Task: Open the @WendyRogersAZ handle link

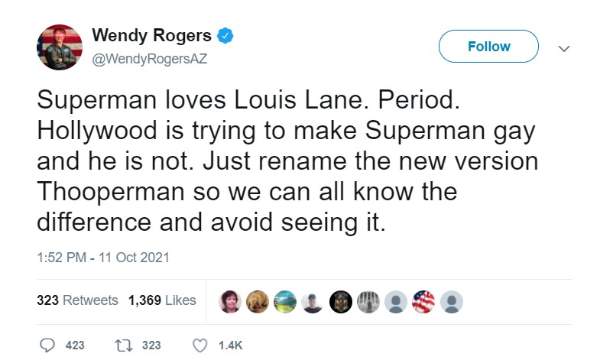Action: point(150,59)
